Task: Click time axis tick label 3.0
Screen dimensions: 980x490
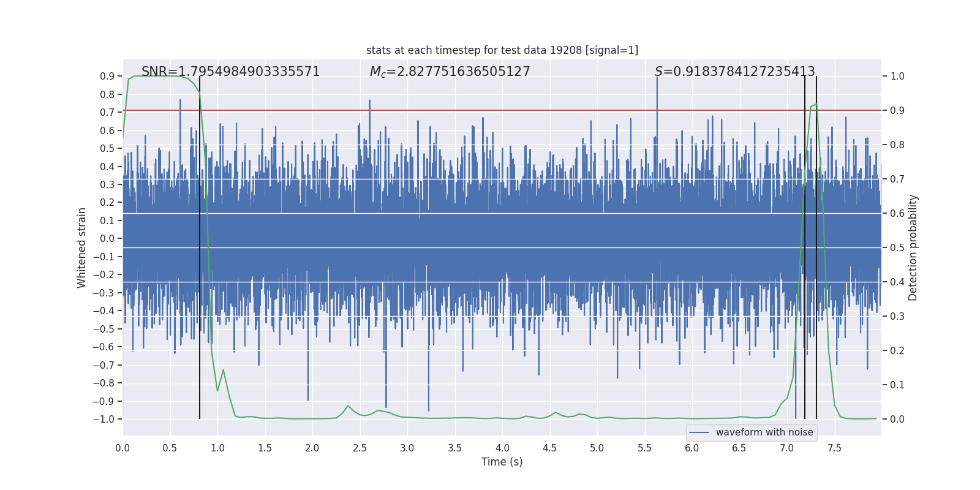Action: click(407, 448)
